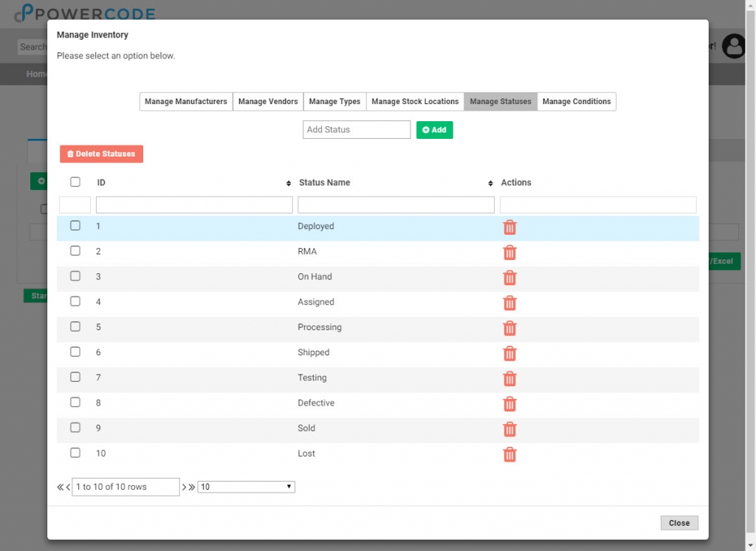756x551 pixels.
Task: Delete the Deployed status via its trash icon
Action: point(509,227)
